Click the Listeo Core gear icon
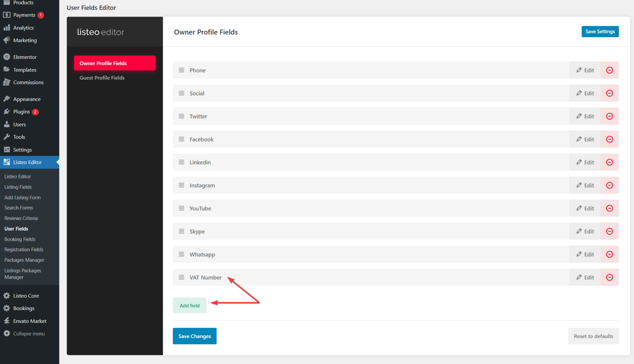This screenshot has height=364, width=634. tap(7, 296)
